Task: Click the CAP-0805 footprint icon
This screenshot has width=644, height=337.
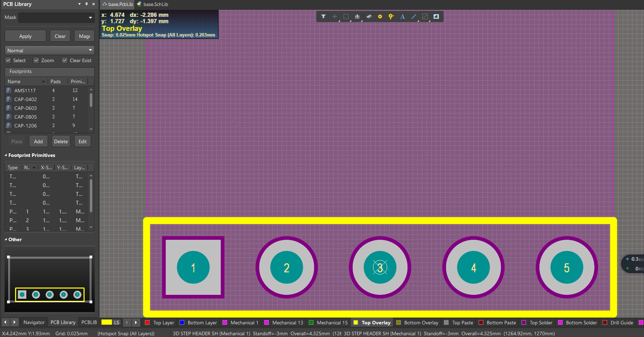Action: coord(9,117)
